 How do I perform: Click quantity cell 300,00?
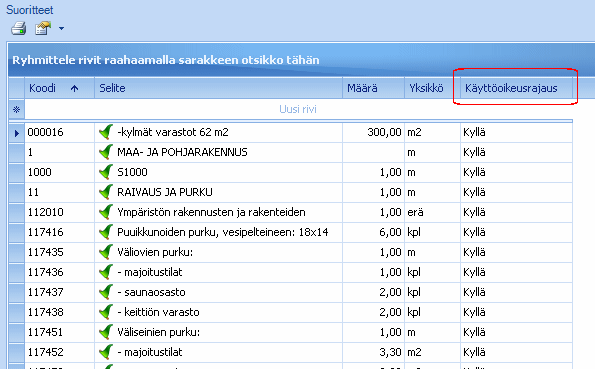tap(373, 132)
